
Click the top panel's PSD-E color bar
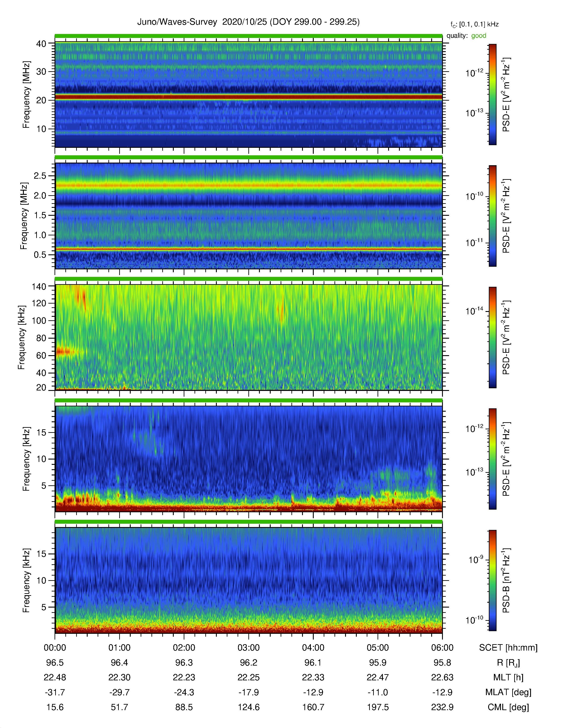pos(492,94)
